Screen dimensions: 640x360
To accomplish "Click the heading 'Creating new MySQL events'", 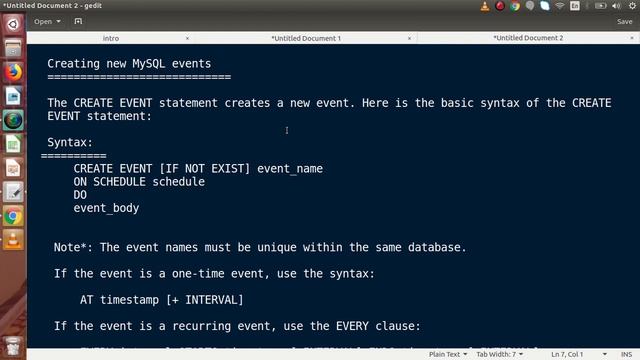I will (x=129, y=64).
